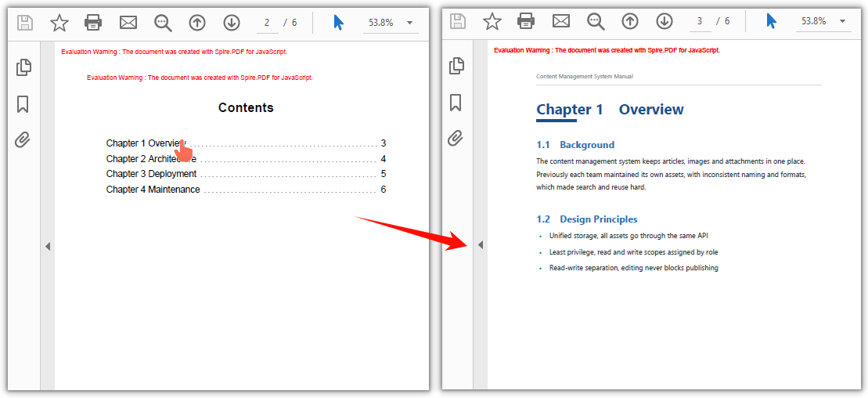
Task: Open the Find magnifier in left window
Action: (163, 23)
